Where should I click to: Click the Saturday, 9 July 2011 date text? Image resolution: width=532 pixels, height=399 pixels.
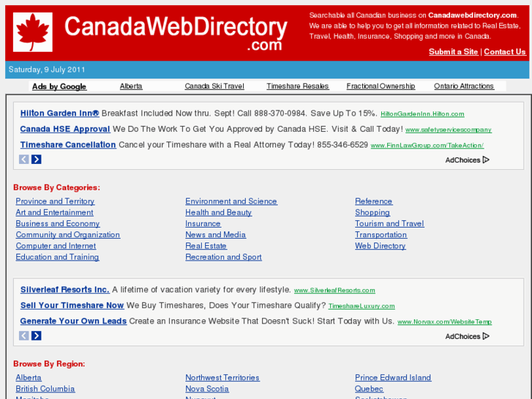tap(47, 70)
